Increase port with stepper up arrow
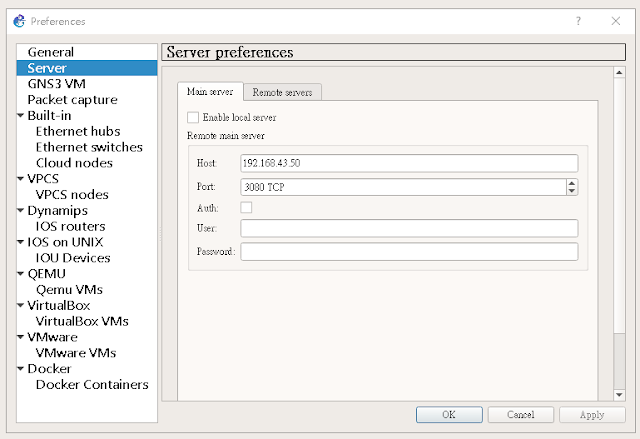 click(x=572, y=183)
